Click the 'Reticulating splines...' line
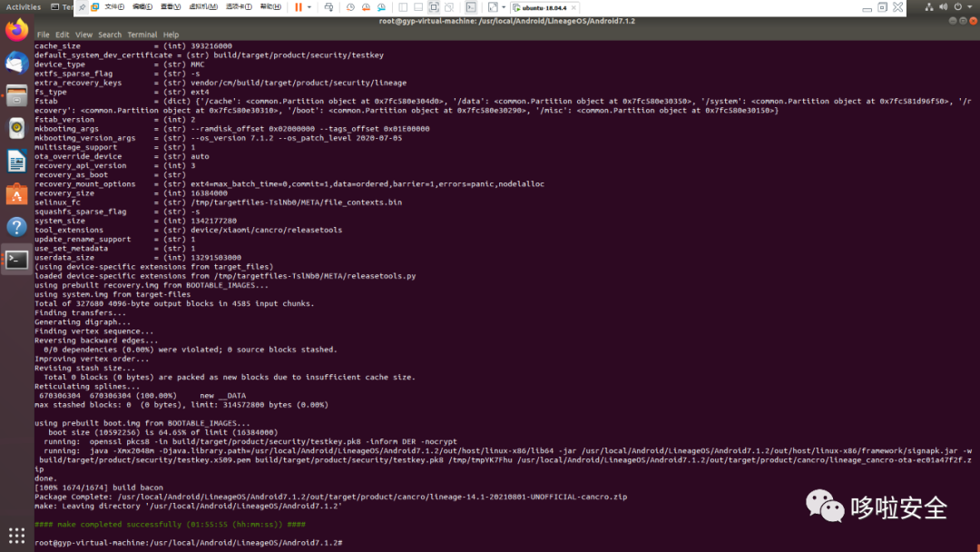This screenshot has width=980, height=552. point(87,387)
